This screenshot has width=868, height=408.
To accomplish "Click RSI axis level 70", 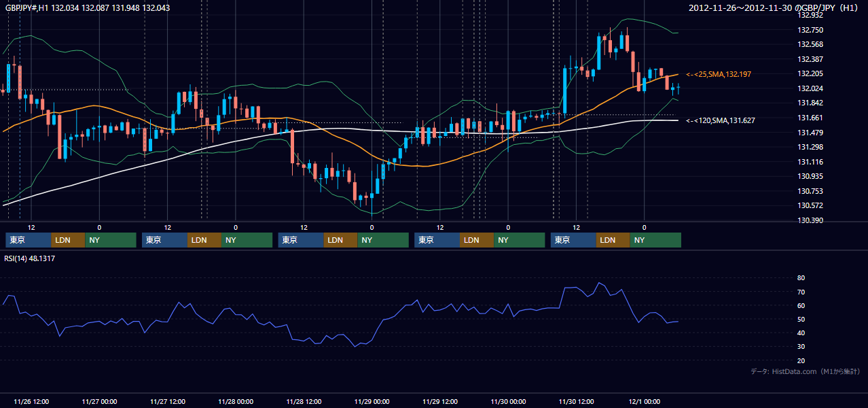I will (x=801, y=292).
